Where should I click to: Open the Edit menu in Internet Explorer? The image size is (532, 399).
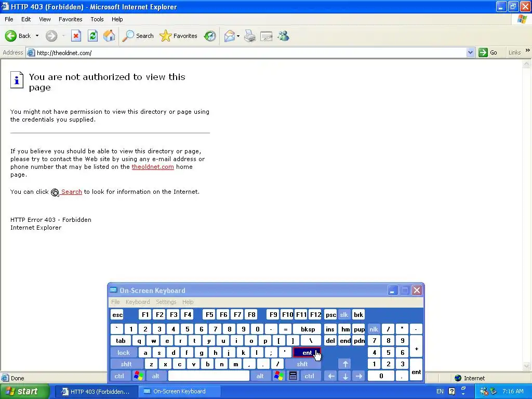point(26,19)
